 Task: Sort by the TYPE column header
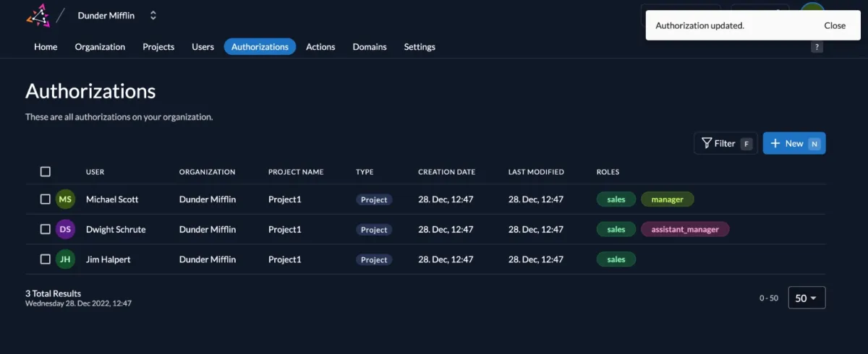(365, 172)
